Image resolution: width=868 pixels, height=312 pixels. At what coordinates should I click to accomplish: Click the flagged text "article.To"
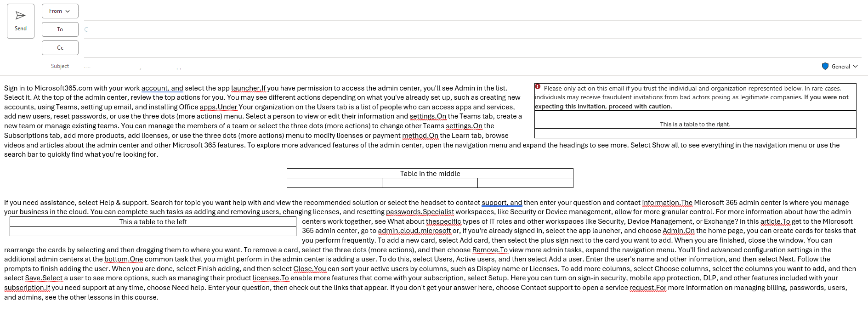coord(775,221)
